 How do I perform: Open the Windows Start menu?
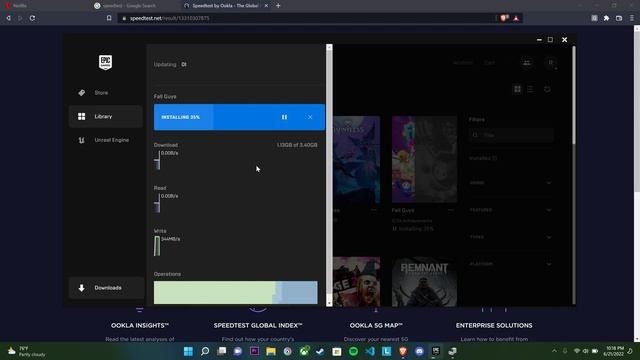coord(188,351)
